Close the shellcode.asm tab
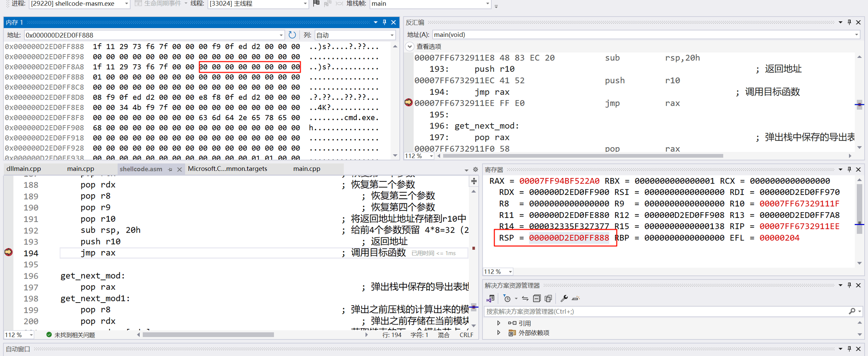 pyautogui.click(x=179, y=169)
